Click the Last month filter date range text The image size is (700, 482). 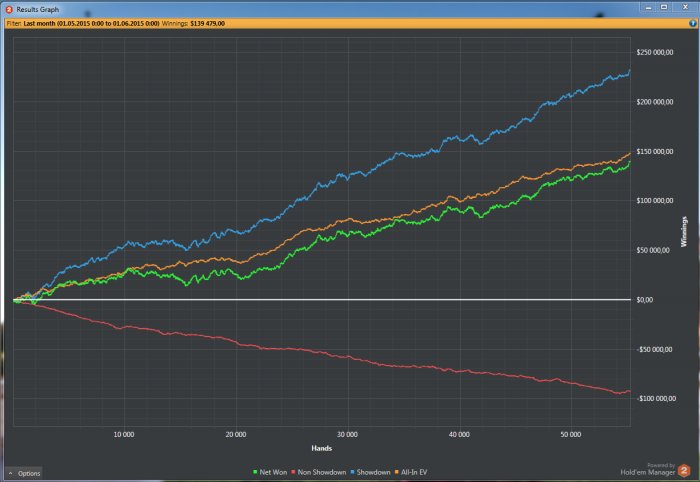91,23
